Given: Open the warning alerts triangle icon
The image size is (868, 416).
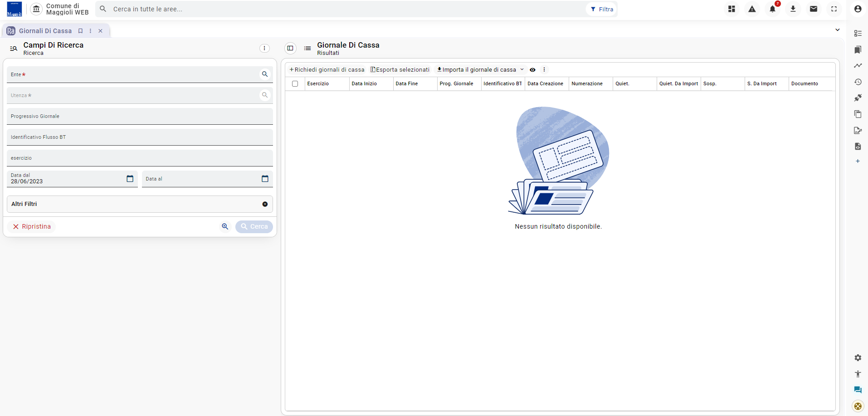Looking at the screenshot, I should click(x=752, y=9).
